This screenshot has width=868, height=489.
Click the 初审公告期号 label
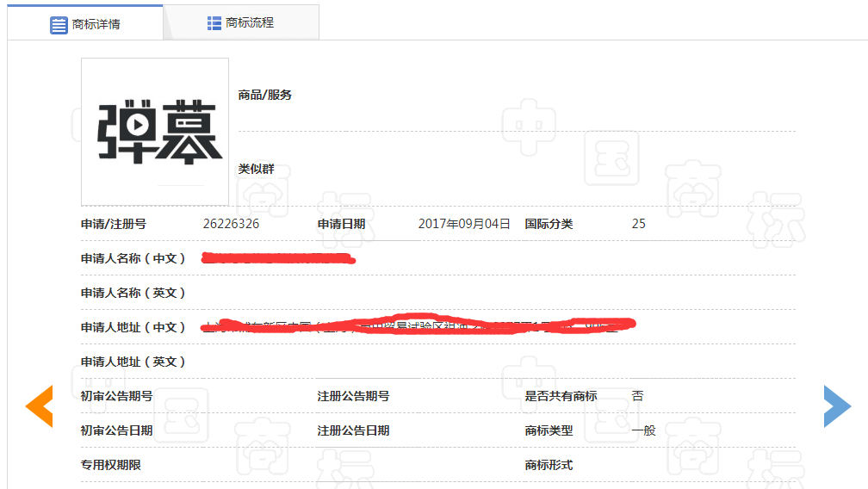point(117,396)
